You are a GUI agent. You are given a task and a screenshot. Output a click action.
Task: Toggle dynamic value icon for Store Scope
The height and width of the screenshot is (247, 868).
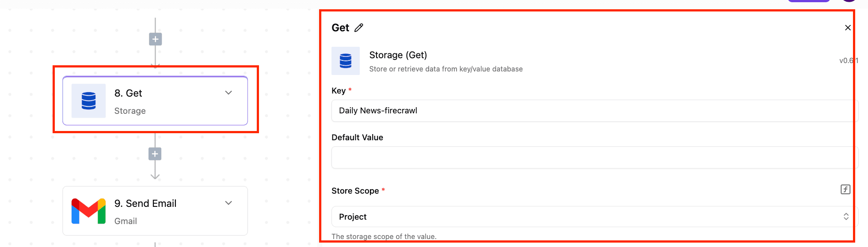(845, 190)
